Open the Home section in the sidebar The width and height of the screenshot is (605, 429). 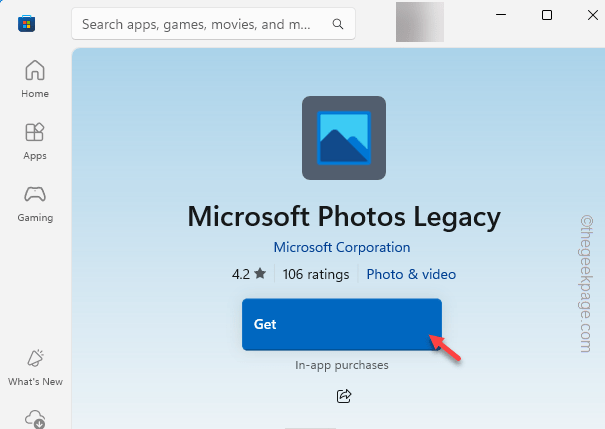[x=35, y=79]
